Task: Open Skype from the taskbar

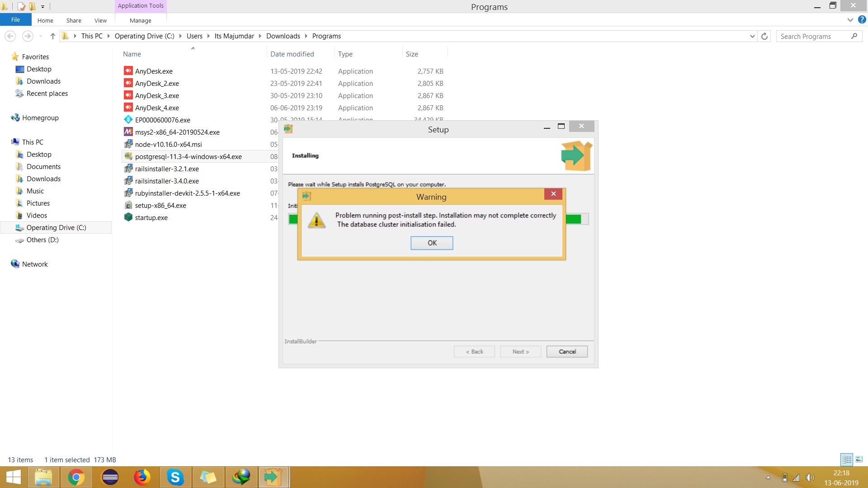Action: pyautogui.click(x=175, y=477)
